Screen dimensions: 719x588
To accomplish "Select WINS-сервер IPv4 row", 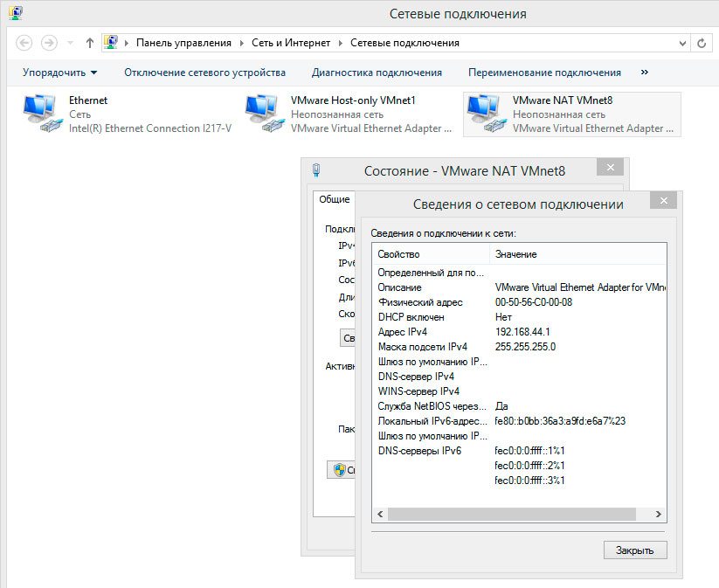I will pos(519,391).
